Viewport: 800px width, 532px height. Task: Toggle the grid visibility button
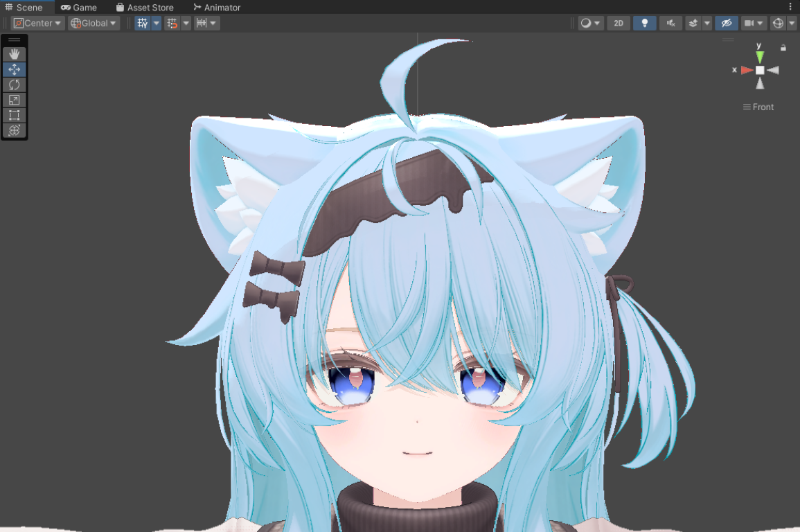tap(143, 23)
